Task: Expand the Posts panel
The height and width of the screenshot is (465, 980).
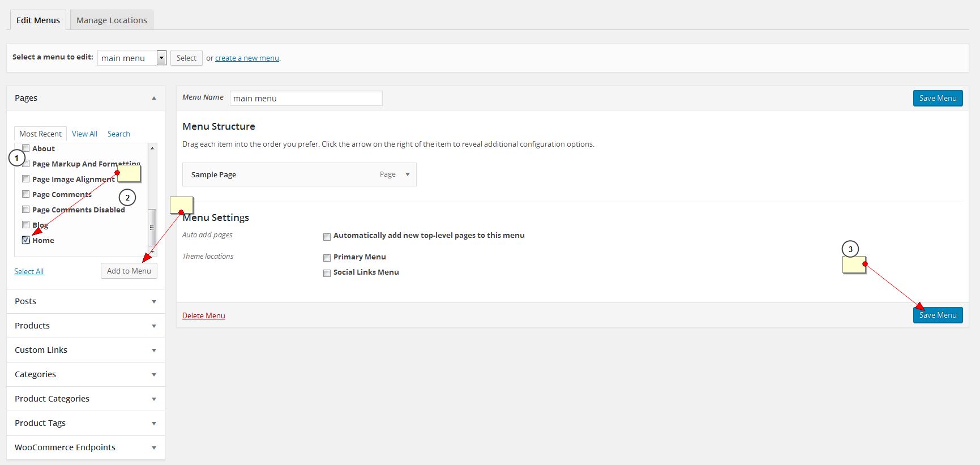Action: (85, 301)
